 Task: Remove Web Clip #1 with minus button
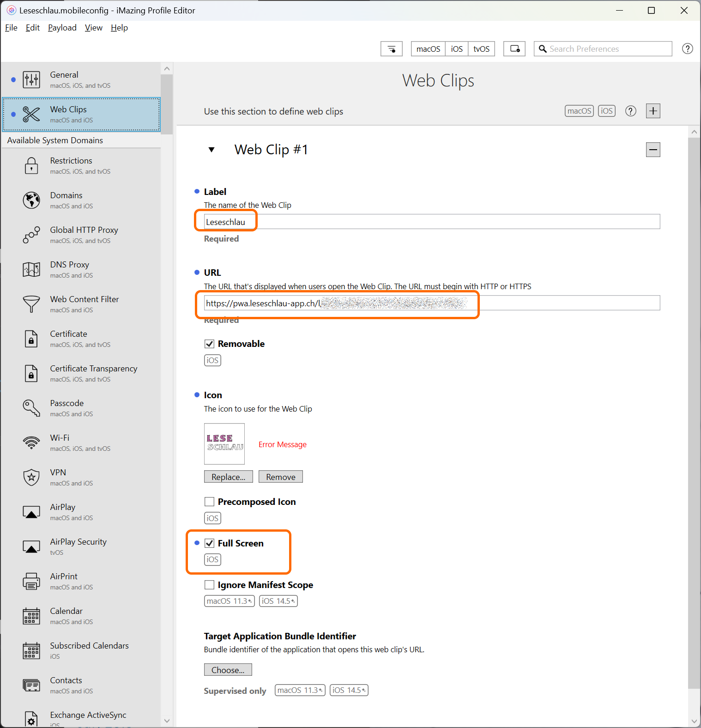(x=653, y=150)
